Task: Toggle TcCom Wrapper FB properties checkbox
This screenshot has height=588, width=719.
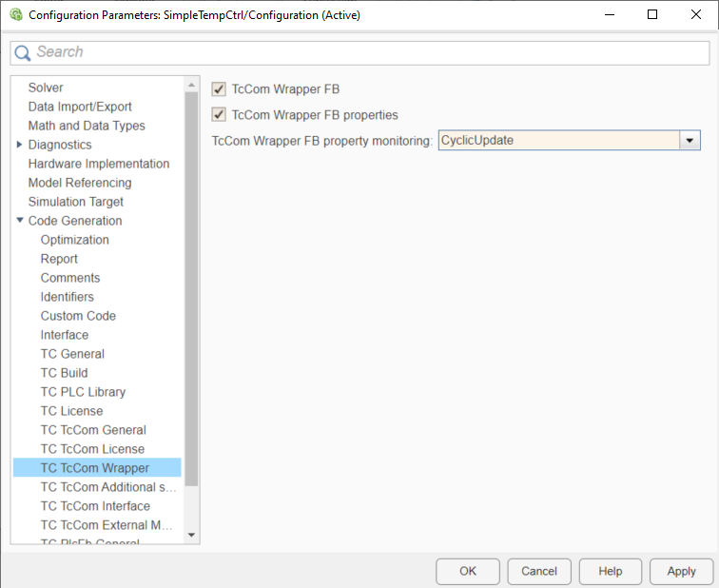Action: click(x=219, y=114)
